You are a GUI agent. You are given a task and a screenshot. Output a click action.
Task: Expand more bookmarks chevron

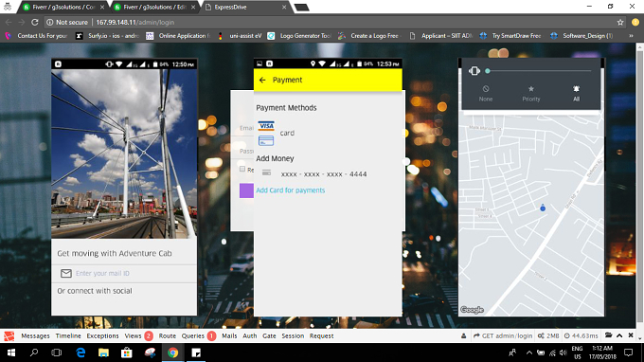tap(631, 36)
